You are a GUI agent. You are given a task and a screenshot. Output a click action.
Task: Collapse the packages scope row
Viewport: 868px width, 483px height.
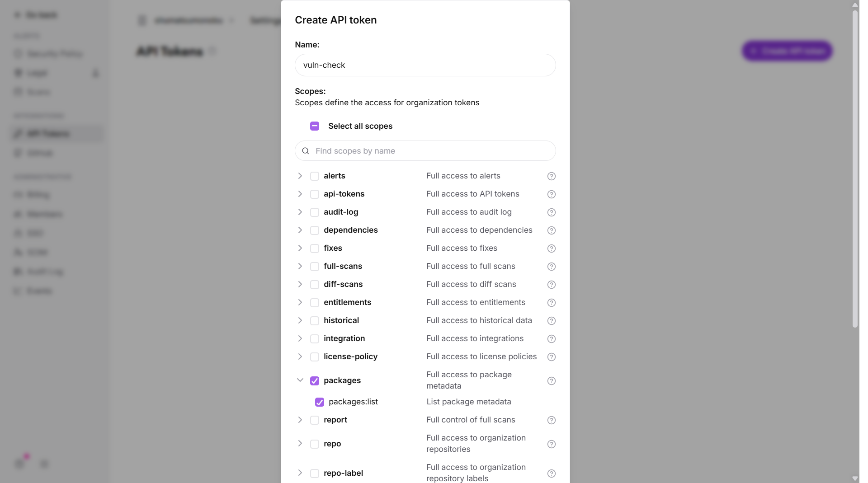click(300, 380)
